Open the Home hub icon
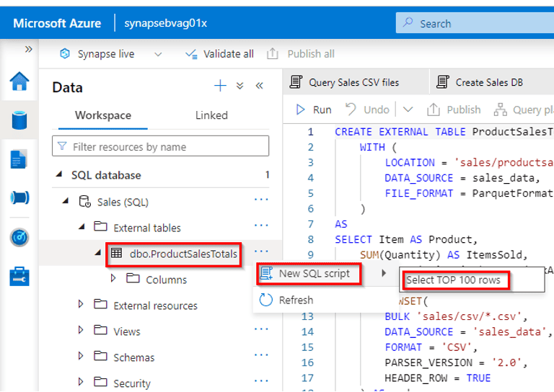Image resolution: width=554 pixels, height=392 pixels. click(x=19, y=81)
